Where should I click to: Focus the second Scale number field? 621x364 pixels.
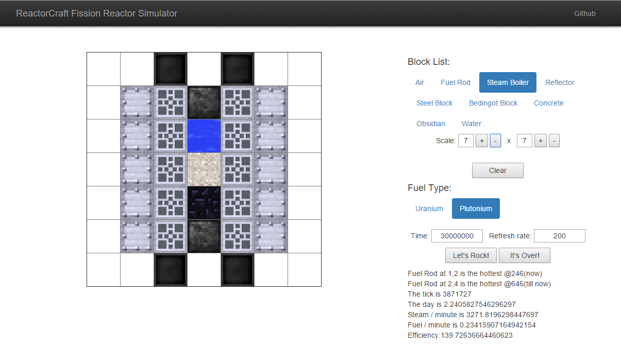click(525, 141)
